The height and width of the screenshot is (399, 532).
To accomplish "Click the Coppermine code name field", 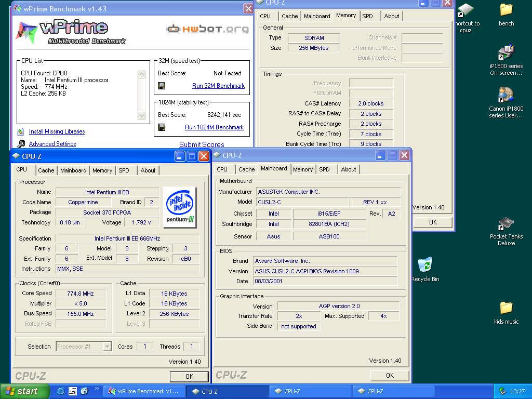I will [83, 202].
